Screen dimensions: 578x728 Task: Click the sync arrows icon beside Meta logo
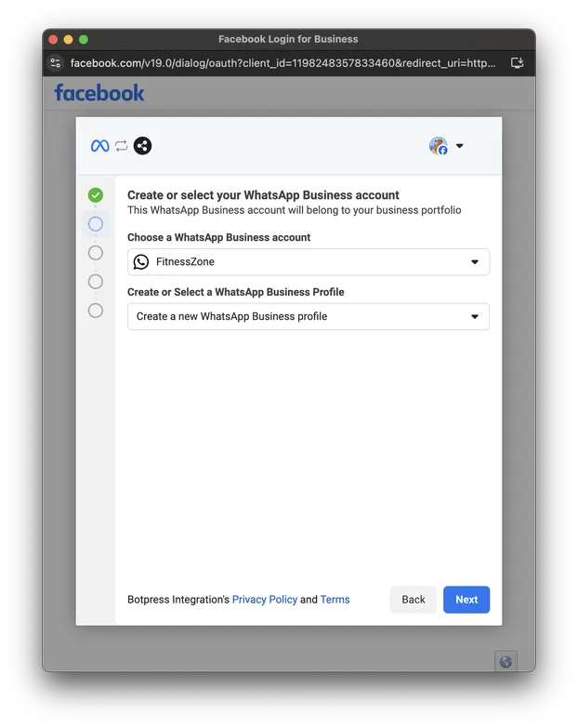(x=122, y=146)
